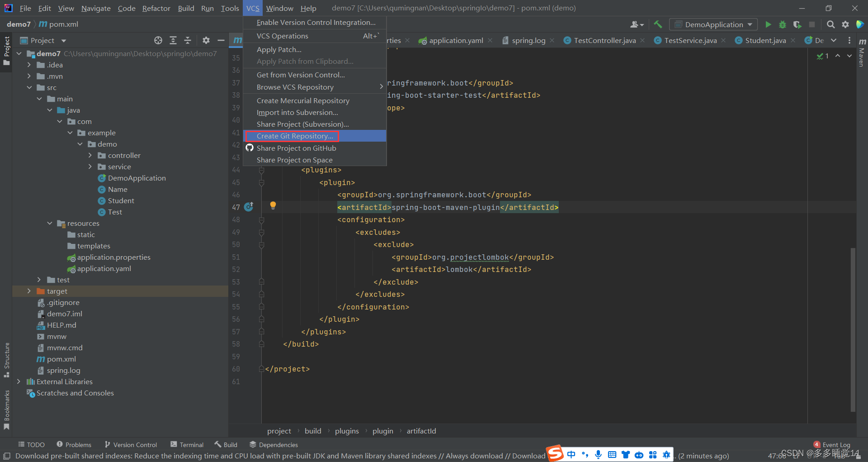Select Create Git Repository menu item
The width and height of the screenshot is (868, 462).
295,136
